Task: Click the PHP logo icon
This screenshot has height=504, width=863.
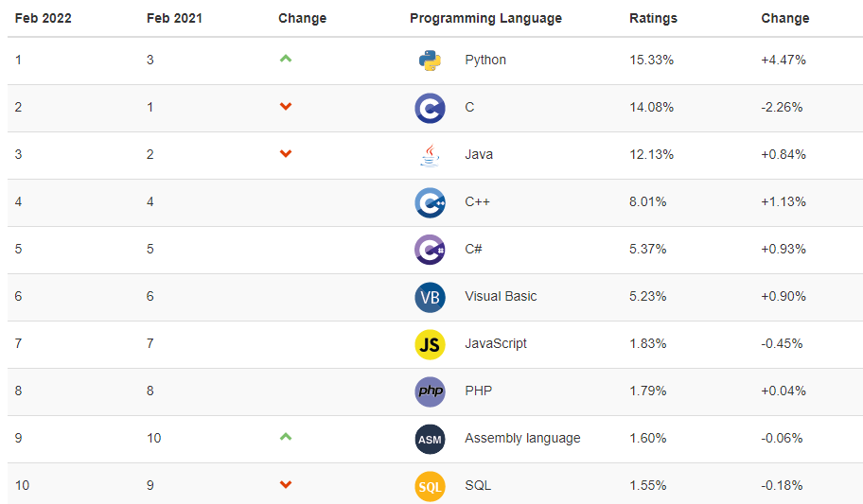Action: coord(430,391)
